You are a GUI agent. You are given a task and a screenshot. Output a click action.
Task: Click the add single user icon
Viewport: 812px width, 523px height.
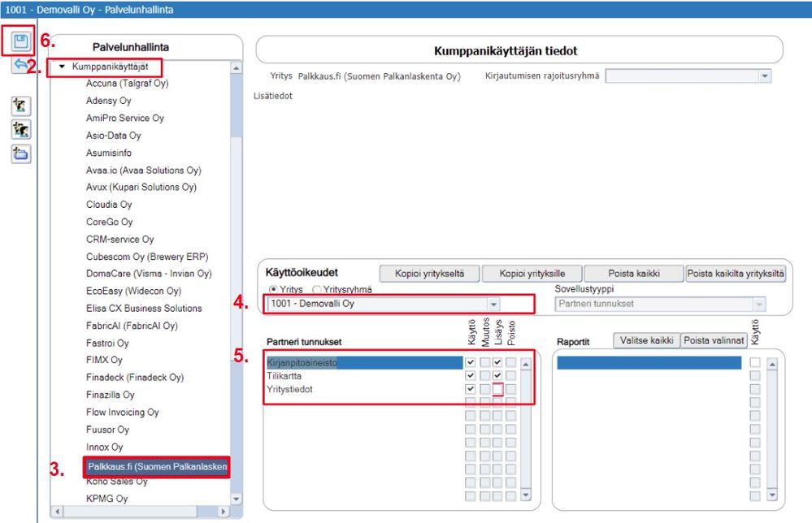pyautogui.click(x=20, y=106)
